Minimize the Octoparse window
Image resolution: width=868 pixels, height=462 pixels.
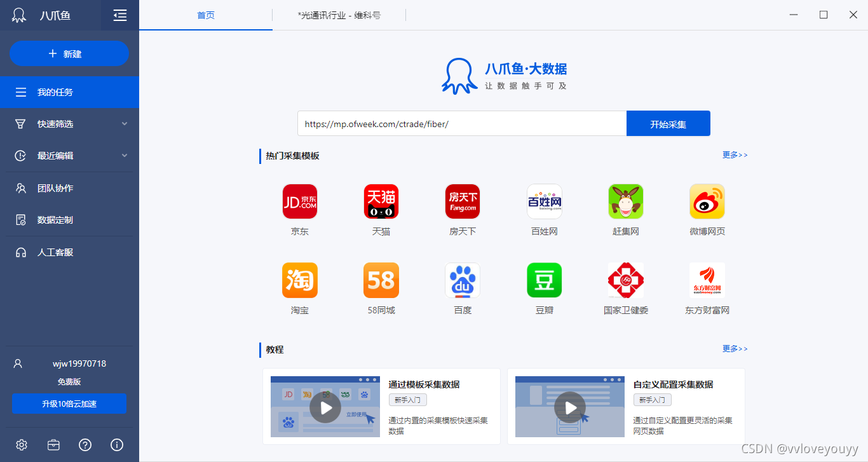(x=794, y=15)
